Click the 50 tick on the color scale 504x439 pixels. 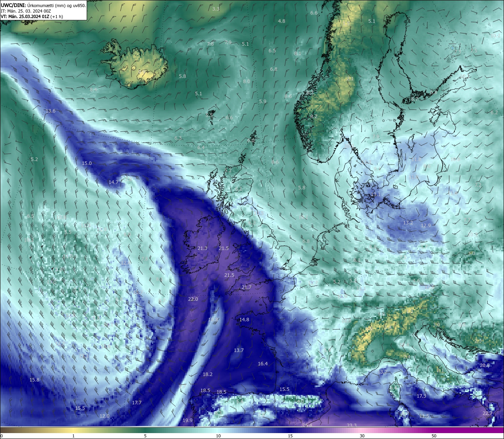[434, 436]
